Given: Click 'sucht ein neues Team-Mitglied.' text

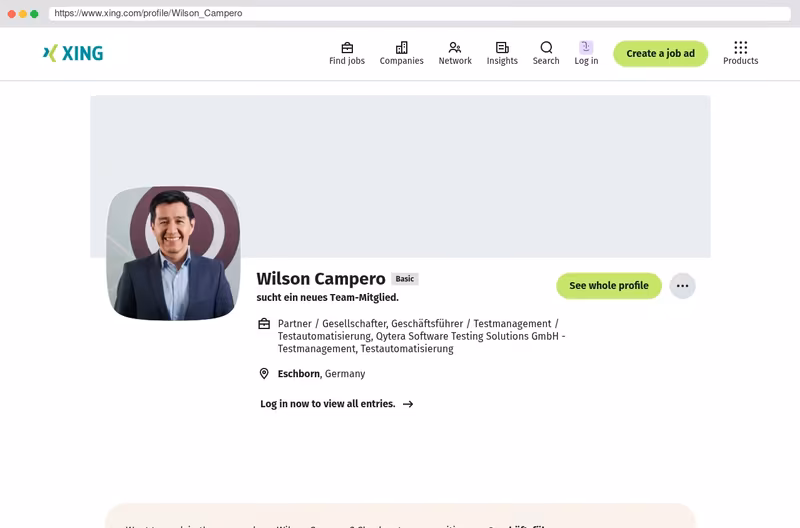Looking at the screenshot, I should click(328, 297).
